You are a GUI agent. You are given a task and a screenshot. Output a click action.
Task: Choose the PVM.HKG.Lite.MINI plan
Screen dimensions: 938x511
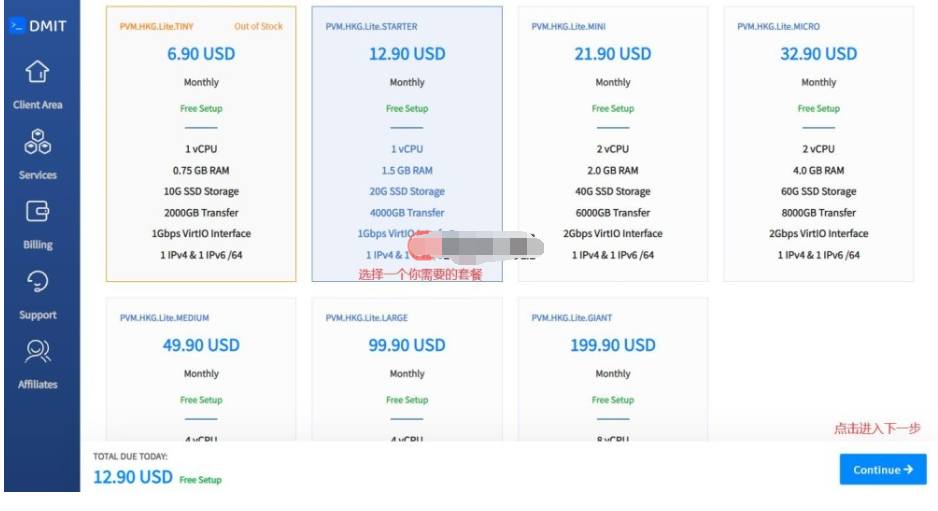pyautogui.click(x=612, y=144)
